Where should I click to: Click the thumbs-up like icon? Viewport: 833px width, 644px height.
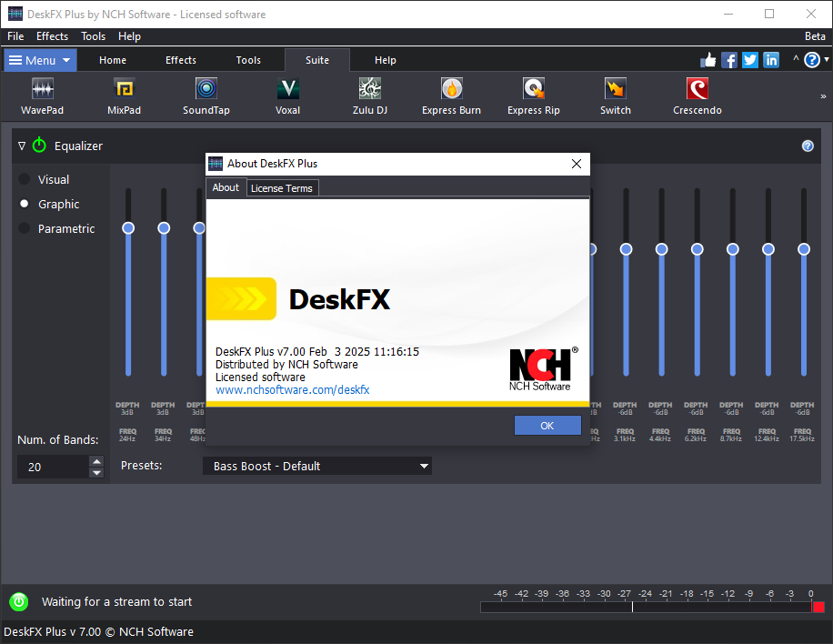(x=708, y=60)
